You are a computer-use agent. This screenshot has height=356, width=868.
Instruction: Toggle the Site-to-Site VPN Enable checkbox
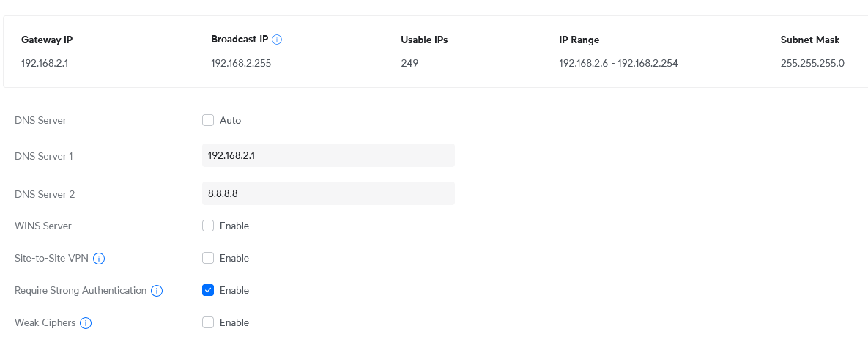[x=208, y=258]
